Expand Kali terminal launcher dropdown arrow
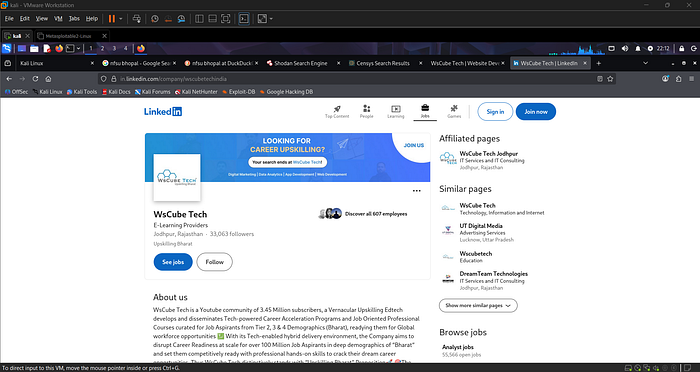700x372 pixels. (x=79, y=48)
